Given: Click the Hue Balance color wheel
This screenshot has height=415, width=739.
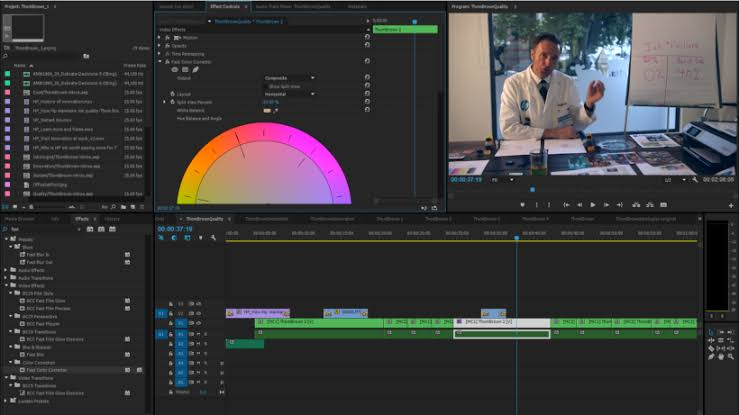Looking at the screenshot, I should 264,163.
